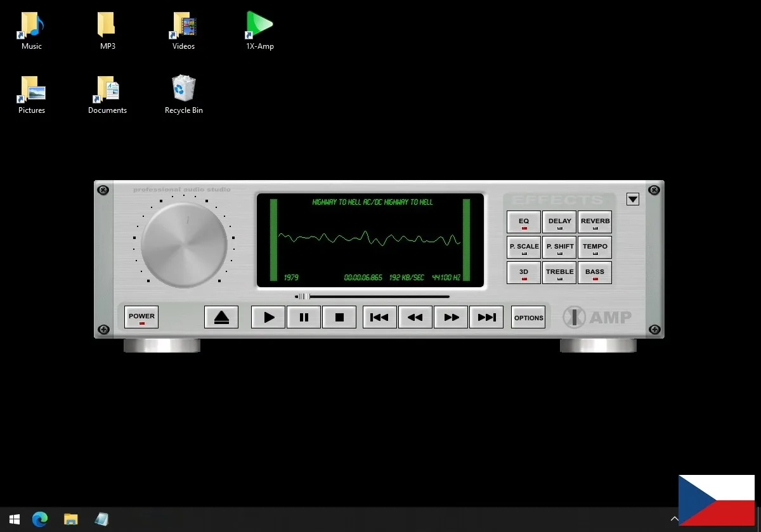Screen dimensions: 761x532
Task: Toggle the BASS boost effect
Action: (x=595, y=273)
